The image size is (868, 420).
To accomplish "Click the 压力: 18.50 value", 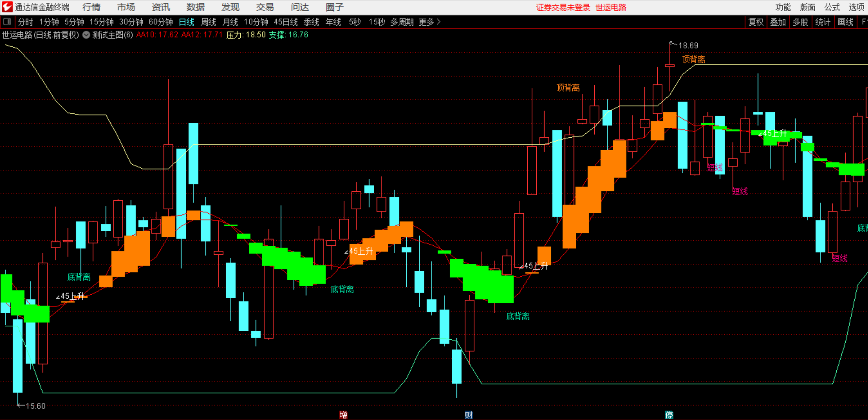I will [246, 35].
